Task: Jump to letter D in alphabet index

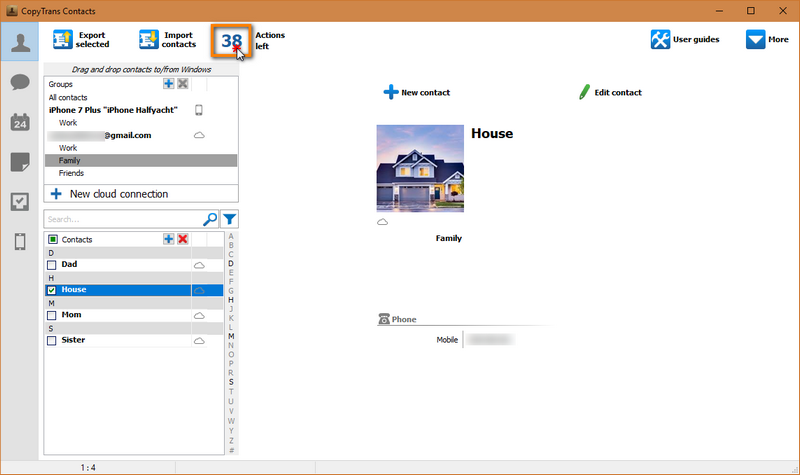Action: (x=231, y=264)
